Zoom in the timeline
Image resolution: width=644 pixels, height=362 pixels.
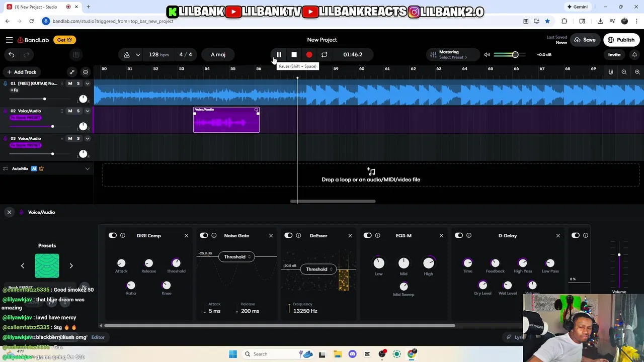(637, 72)
